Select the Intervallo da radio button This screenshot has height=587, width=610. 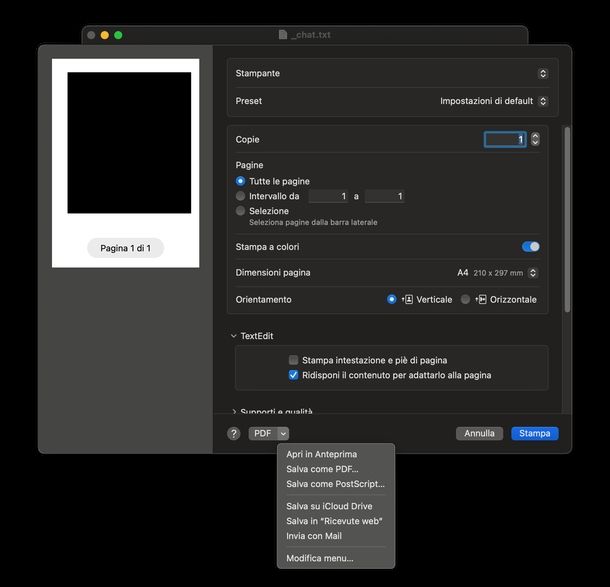(x=240, y=196)
